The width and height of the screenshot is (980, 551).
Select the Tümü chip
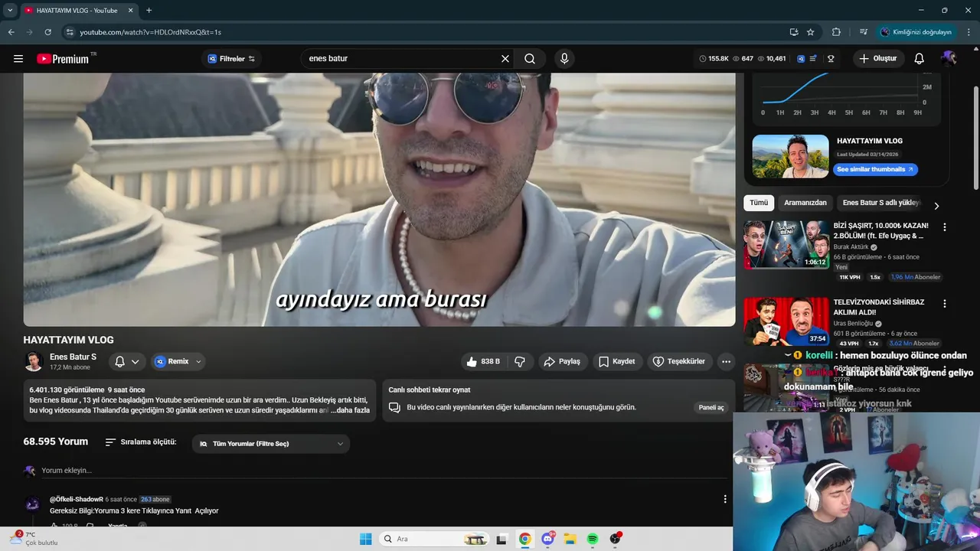[759, 203]
